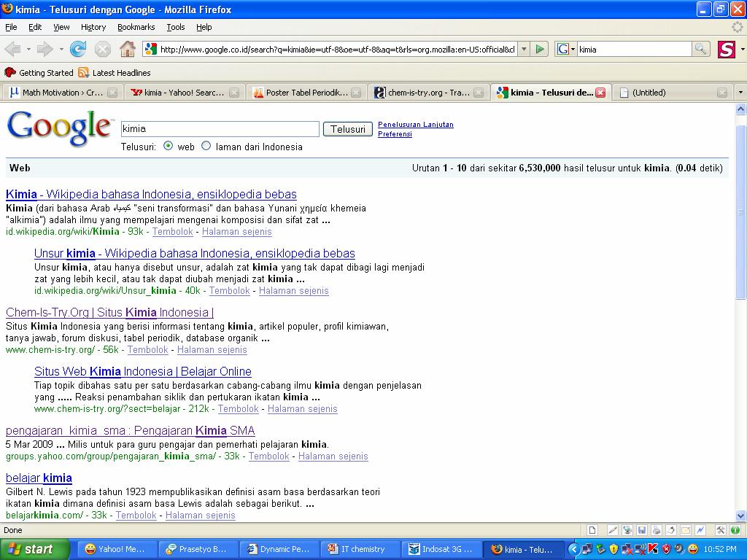
Task: Select the 'web' radio option
Action: 168,146
